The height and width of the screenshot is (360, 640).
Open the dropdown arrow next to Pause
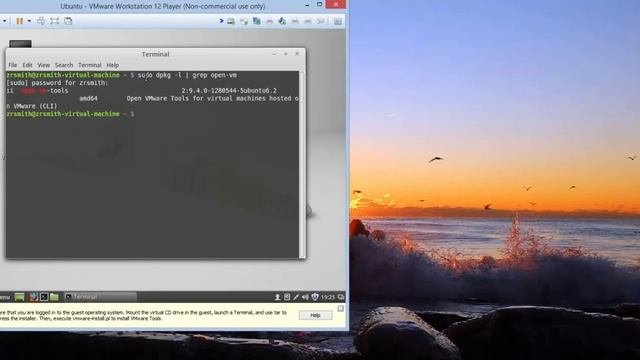click(29, 21)
